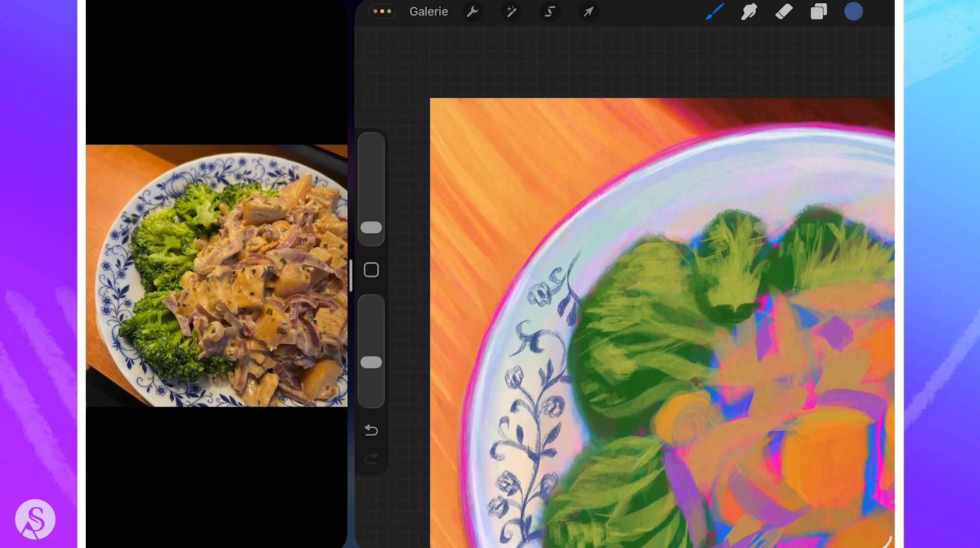
Task: Select the Brush tool
Action: click(714, 11)
